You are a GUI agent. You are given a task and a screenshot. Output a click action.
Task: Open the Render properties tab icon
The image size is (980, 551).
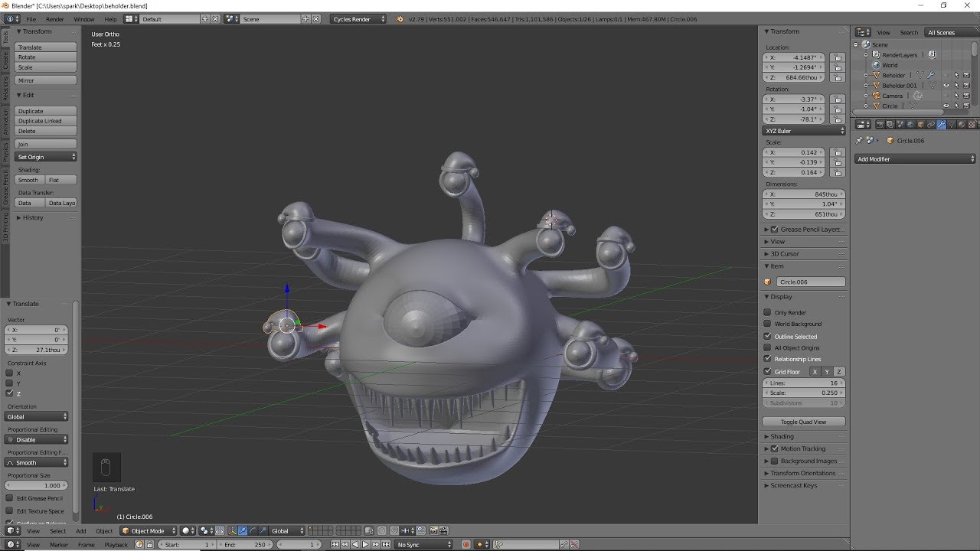[880, 125]
